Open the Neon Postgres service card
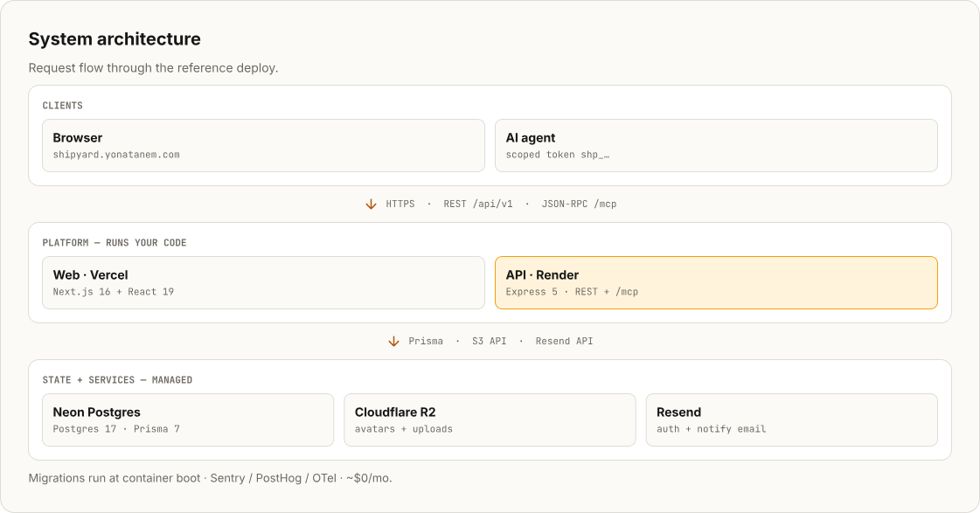The image size is (980, 513). (x=188, y=419)
